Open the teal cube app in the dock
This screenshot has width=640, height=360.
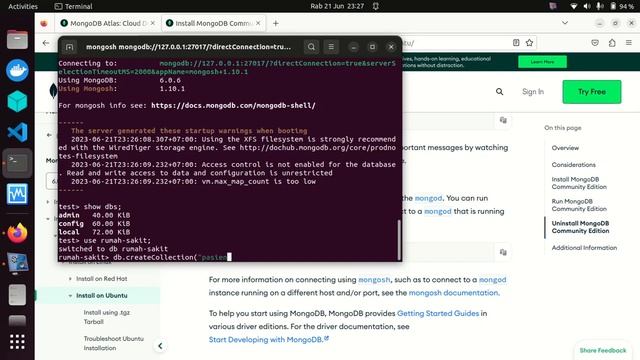(x=17, y=101)
